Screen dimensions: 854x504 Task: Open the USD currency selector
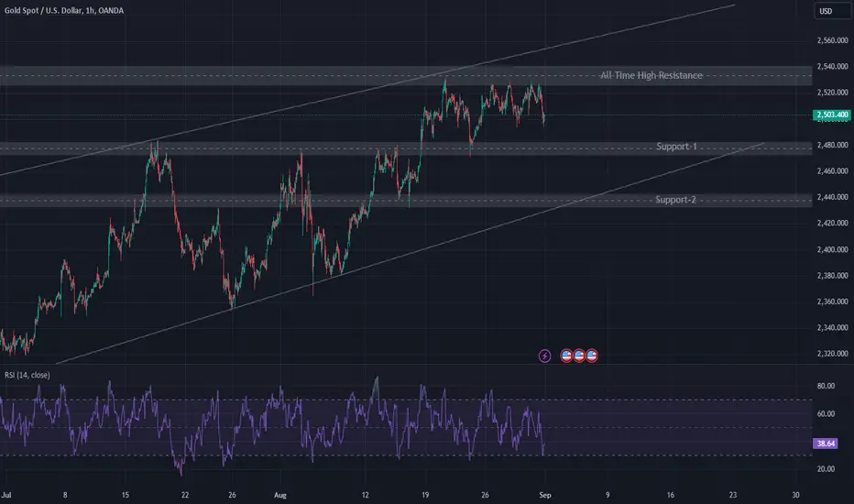pyautogui.click(x=832, y=11)
